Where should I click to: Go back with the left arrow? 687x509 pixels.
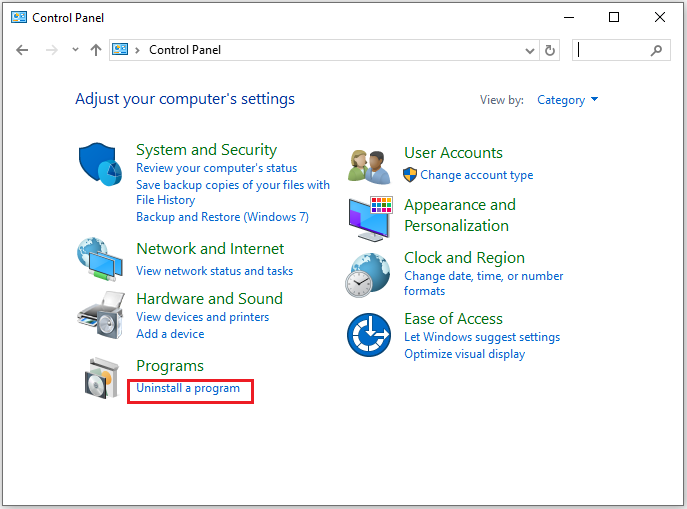[22, 50]
